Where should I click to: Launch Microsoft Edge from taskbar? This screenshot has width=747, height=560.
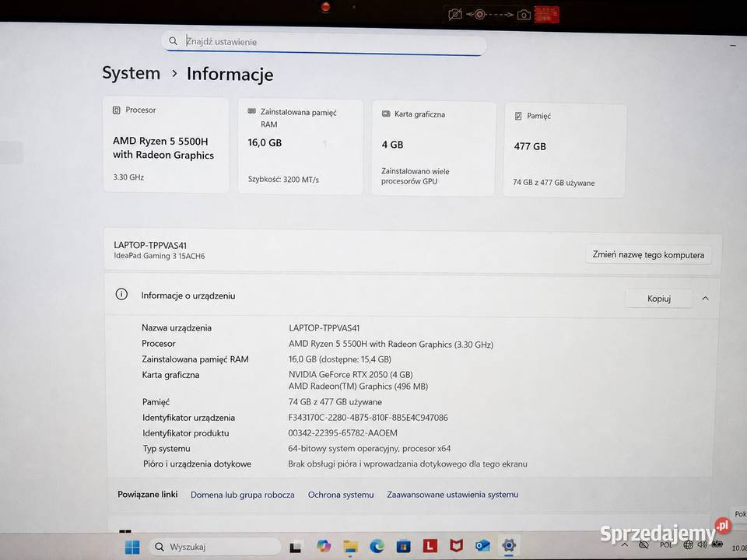click(377, 546)
